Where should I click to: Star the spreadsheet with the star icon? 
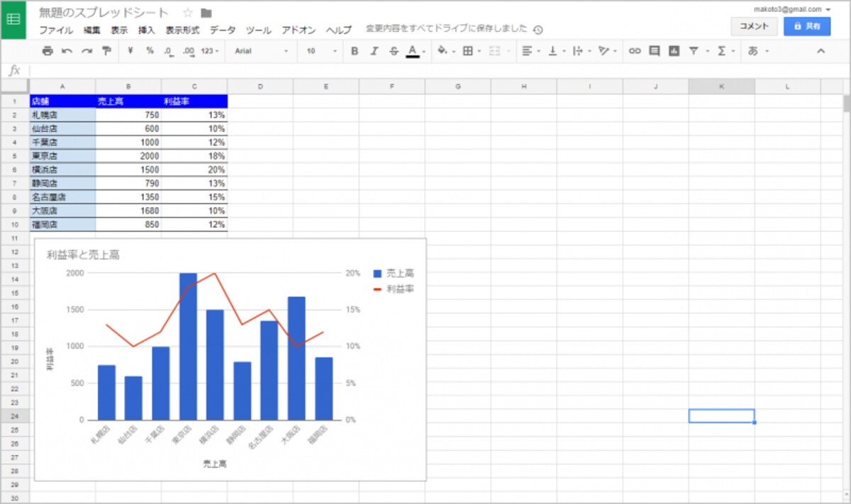(187, 13)
